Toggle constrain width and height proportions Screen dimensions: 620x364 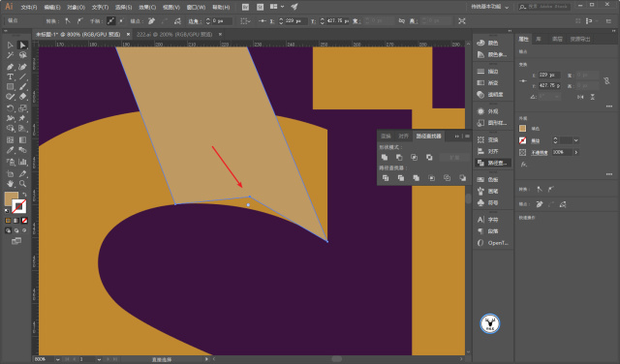pos(606,80)
